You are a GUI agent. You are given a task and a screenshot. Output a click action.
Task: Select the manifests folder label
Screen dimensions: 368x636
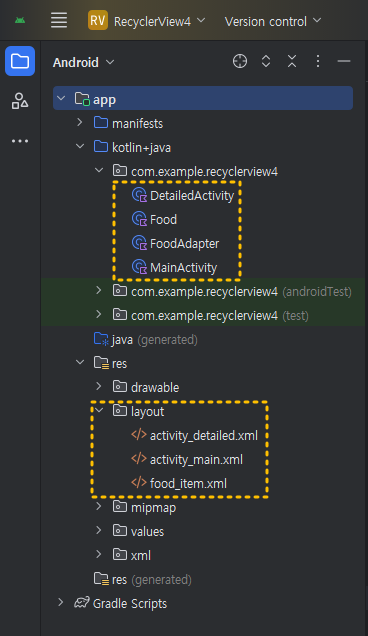pos(138,123)
